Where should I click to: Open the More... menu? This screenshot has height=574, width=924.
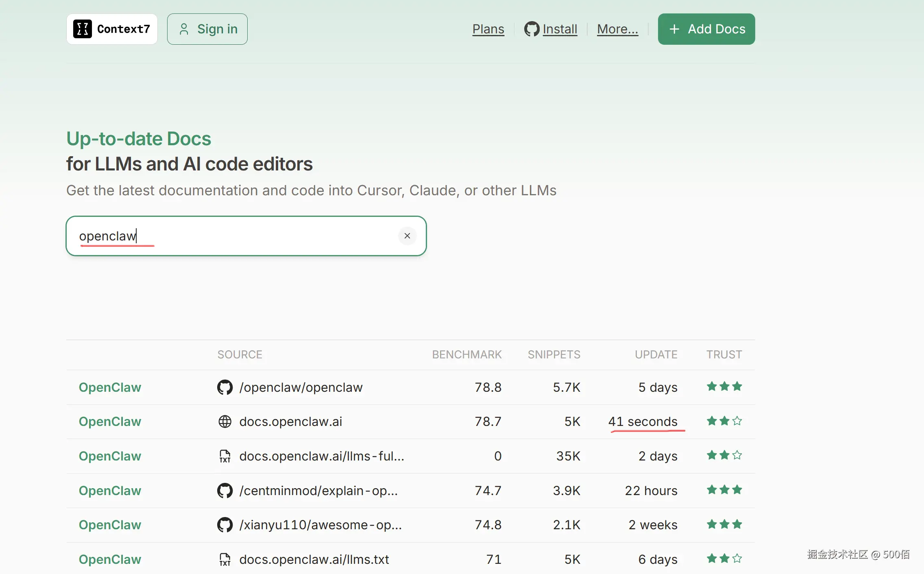[617, 29]
